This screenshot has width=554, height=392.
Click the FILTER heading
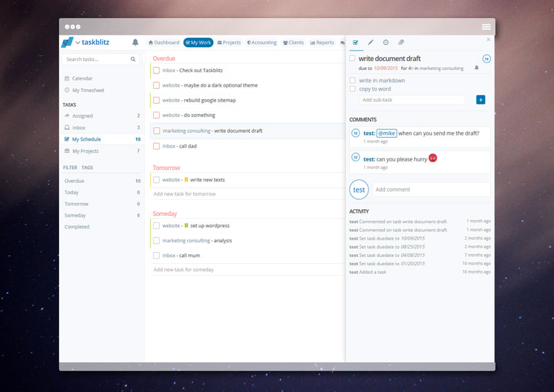(70, 168)
